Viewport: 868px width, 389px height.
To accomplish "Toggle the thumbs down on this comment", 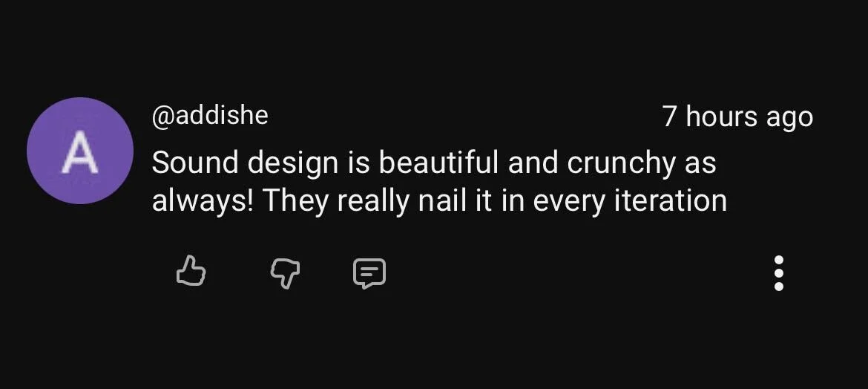I will [x=285, y=273].
